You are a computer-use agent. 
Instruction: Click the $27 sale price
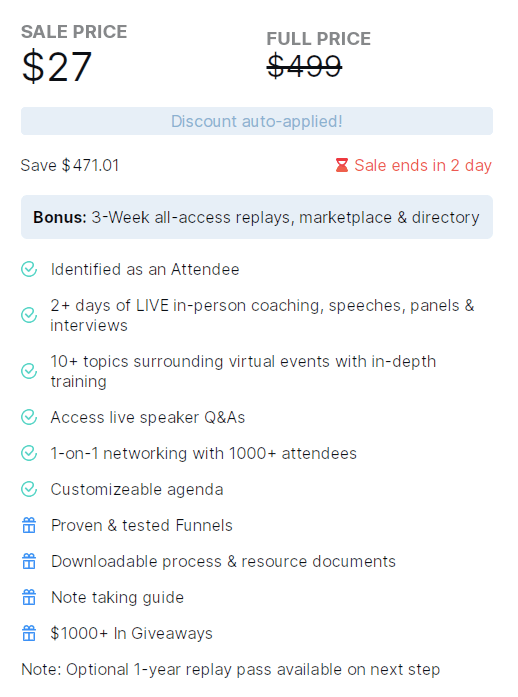click(x=57, y=67)
